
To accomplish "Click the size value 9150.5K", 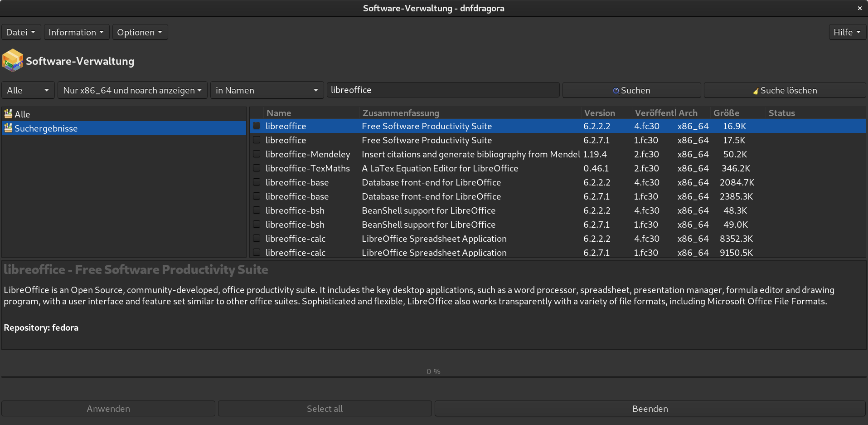I will [x=736, y=253].
